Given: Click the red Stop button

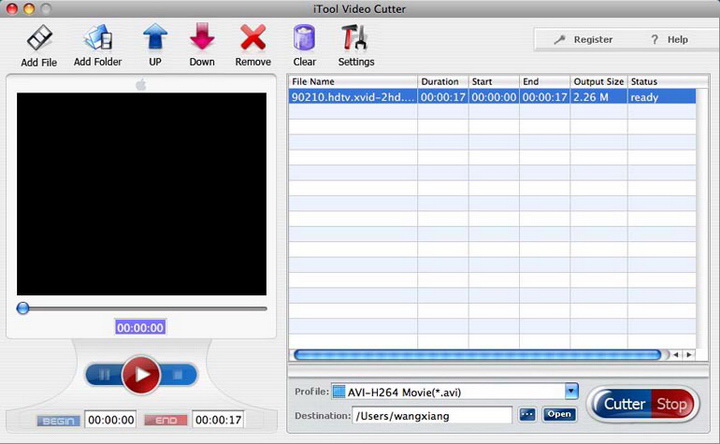Looking at the screenshot, I should (x=670, y=405).
